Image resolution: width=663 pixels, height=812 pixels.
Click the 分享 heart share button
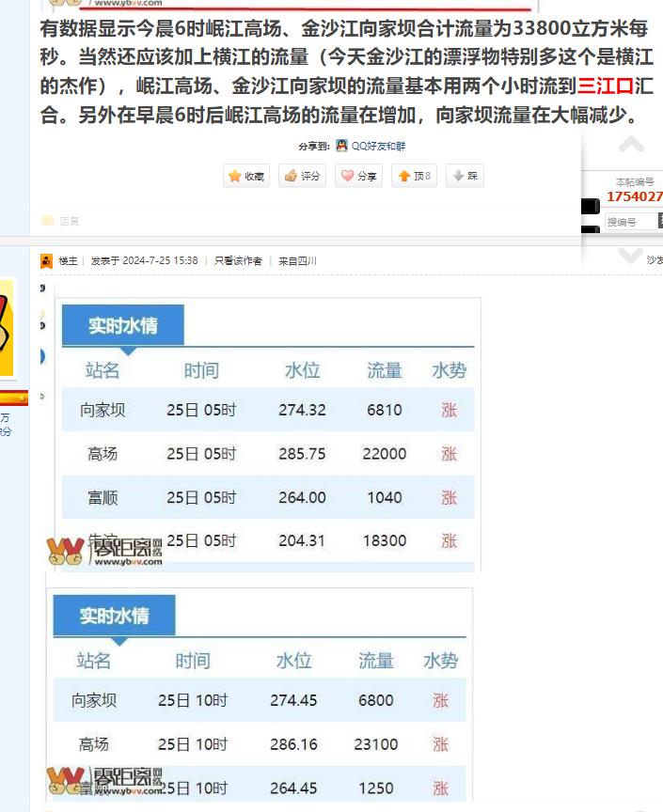[358, 176]
